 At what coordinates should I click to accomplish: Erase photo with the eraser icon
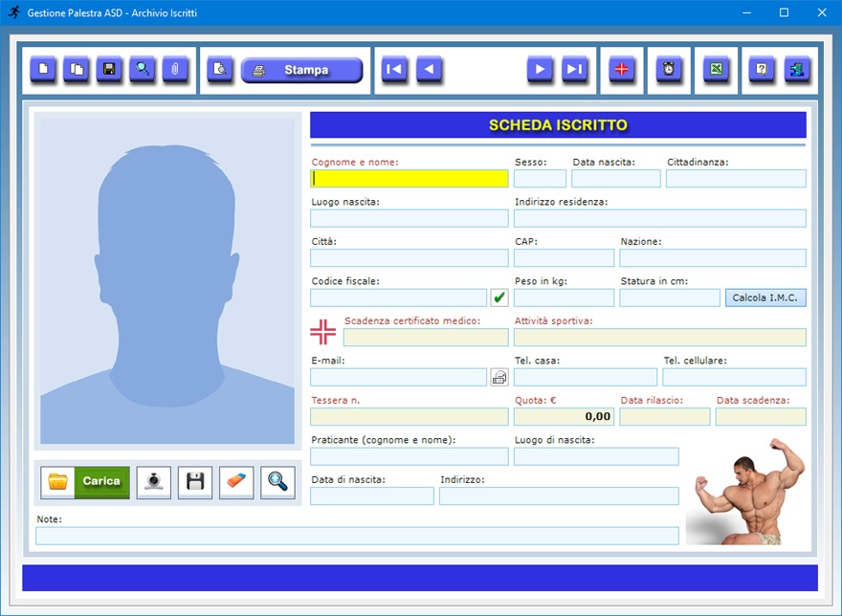(x=236, y=482)
